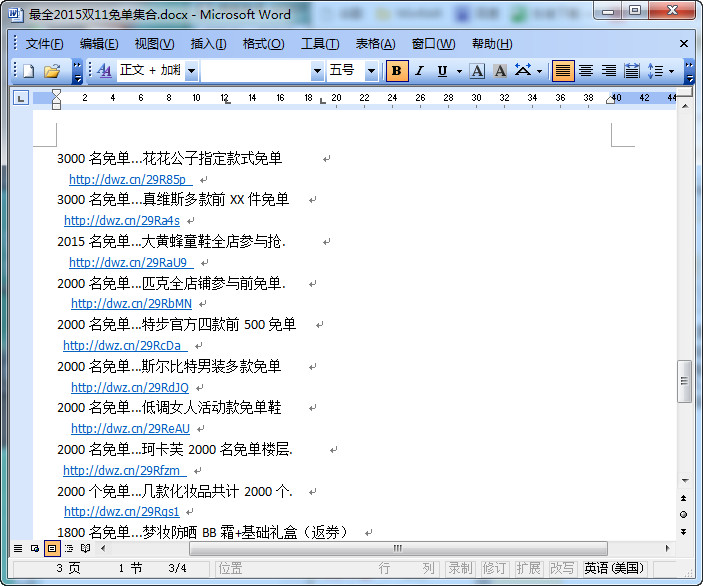Open the 格式(O) menu
This screenshot has width=703, height=586.
(x=263, y=44)
